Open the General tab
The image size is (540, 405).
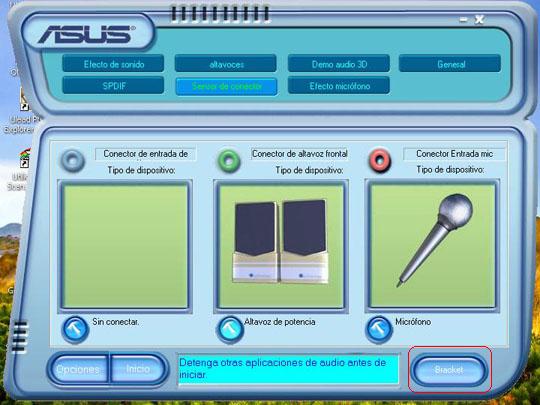[x=450, y=64]
